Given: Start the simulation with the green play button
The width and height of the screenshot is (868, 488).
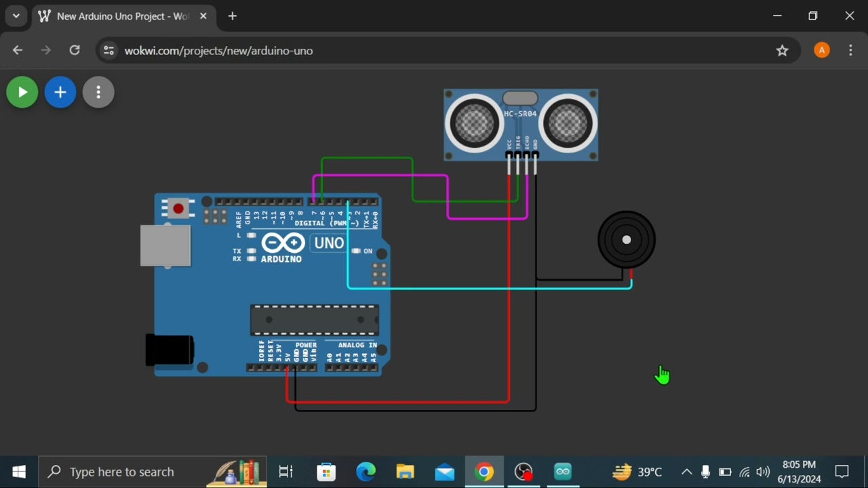Looking at the screenshot, I should [22, 92].
